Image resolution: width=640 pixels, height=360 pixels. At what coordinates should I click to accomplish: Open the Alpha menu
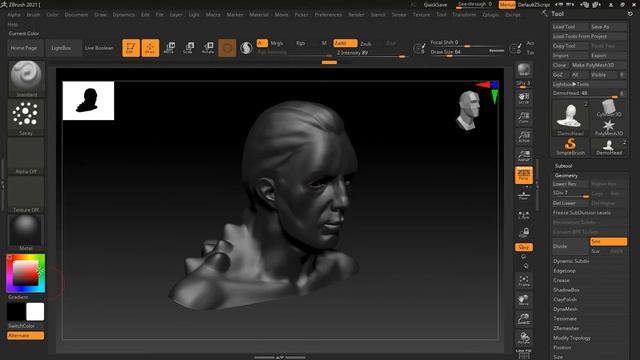point(14,15)
